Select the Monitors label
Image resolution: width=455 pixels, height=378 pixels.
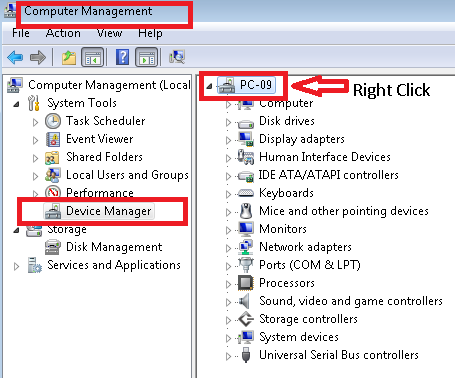pyautogui.click(x=283, y=229)
